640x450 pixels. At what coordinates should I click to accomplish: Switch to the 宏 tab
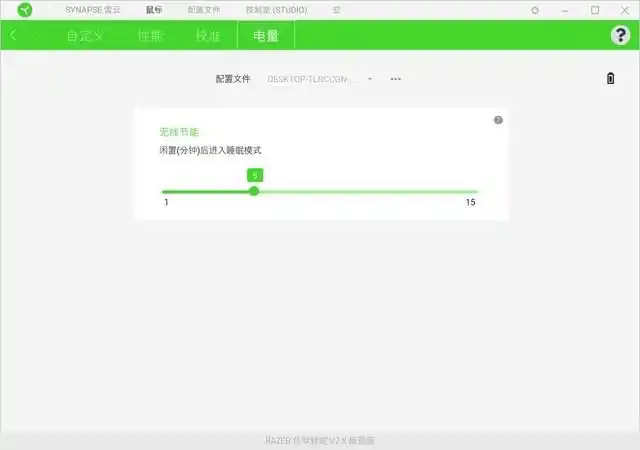[x=336, y=10]
